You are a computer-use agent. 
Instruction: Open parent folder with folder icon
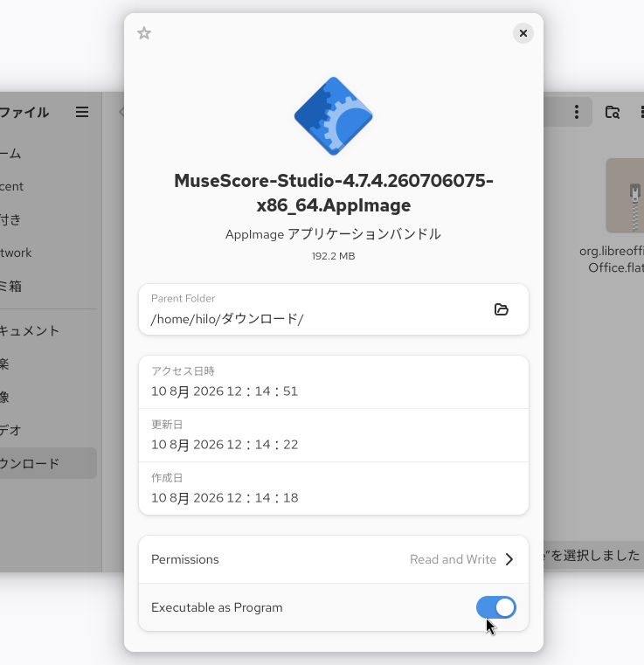point(501,309)
